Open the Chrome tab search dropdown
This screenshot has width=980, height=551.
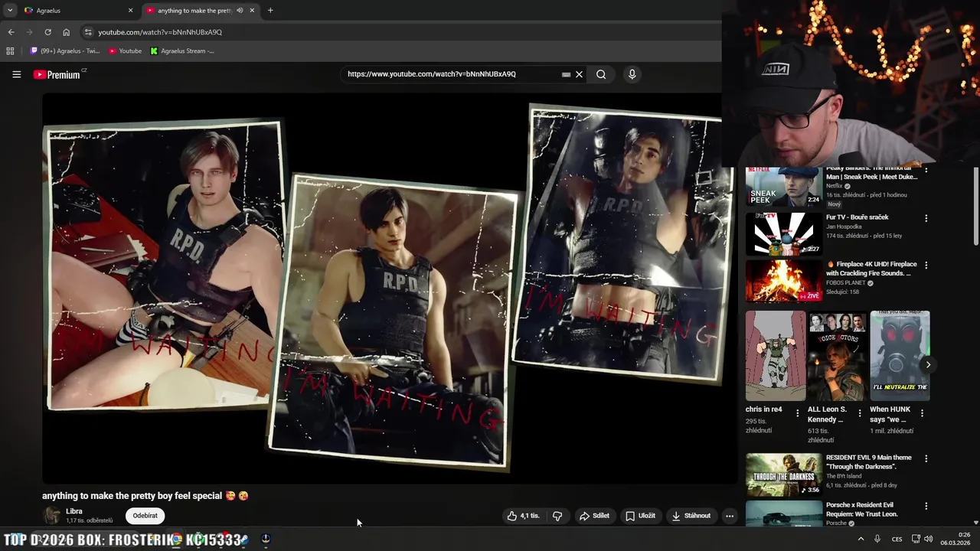10,11
